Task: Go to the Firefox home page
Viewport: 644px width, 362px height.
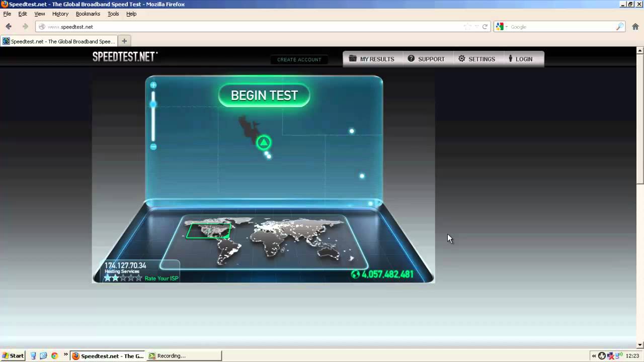Action: pyautogui.click(x=635, y=27)
